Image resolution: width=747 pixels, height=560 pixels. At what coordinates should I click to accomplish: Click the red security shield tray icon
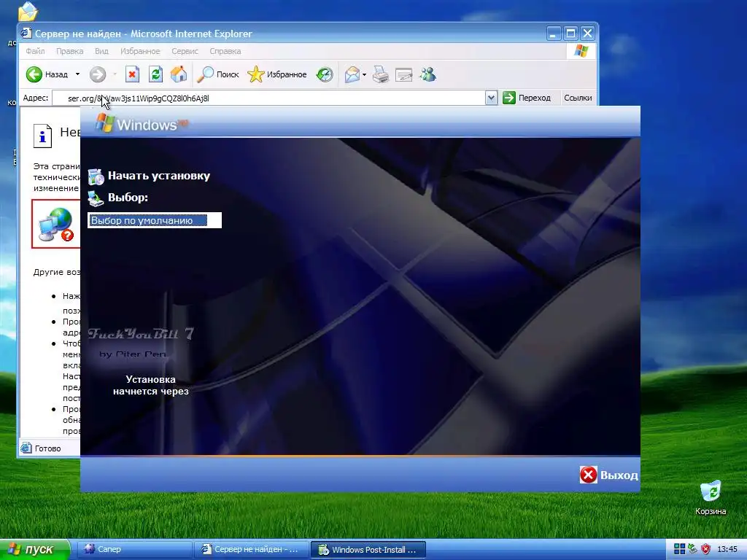(x=705, y=550)
